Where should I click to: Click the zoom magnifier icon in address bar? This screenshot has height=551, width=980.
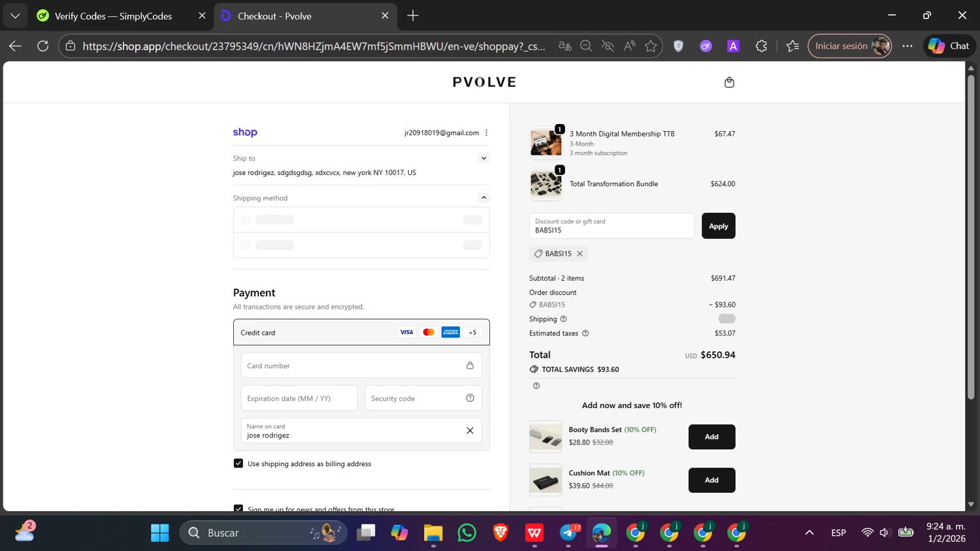[x=586, y=46]
